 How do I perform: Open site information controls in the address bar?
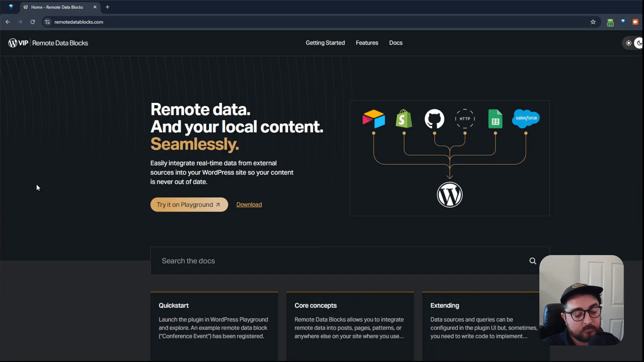point(47,22)
